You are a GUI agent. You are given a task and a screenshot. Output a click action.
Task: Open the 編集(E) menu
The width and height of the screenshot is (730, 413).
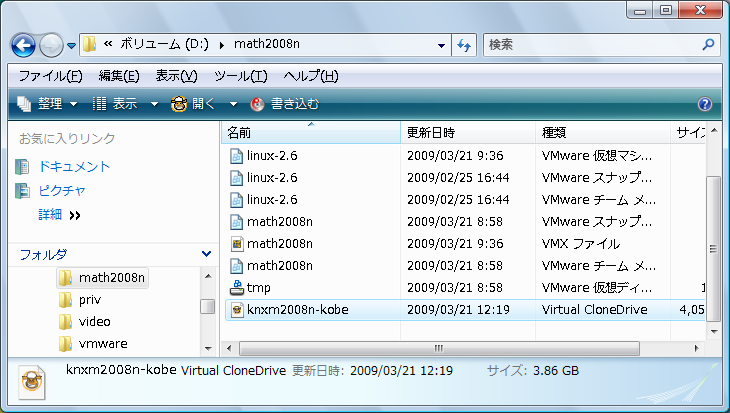[x=119, y=76]
